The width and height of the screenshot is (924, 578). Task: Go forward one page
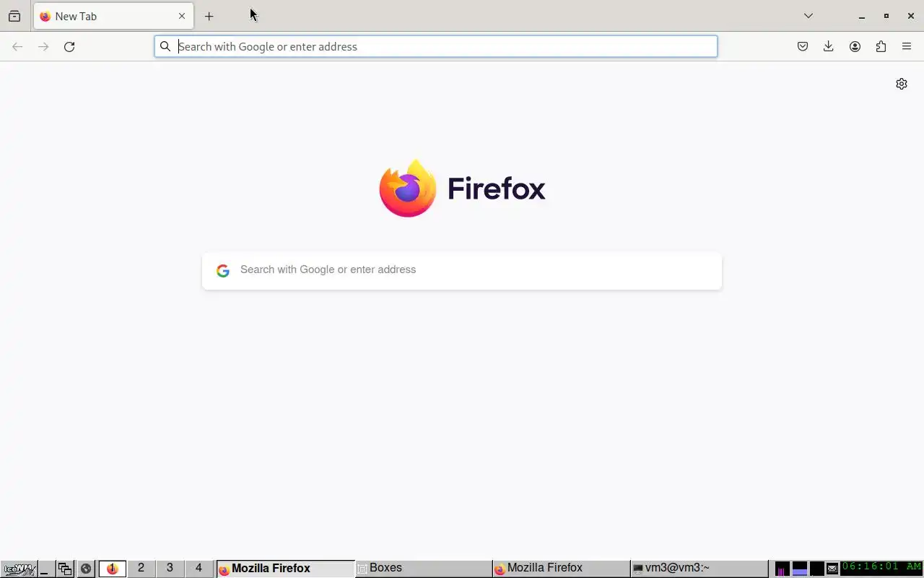point(43,46)
